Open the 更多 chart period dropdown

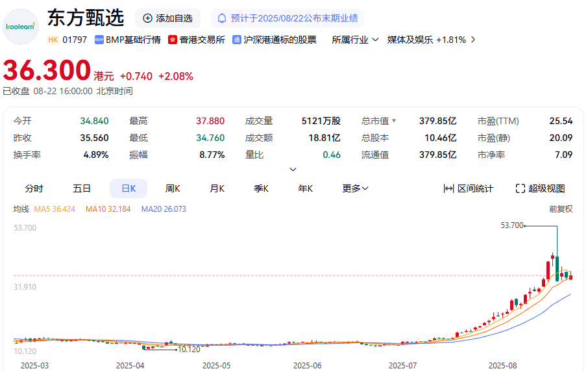coord(355,188)
